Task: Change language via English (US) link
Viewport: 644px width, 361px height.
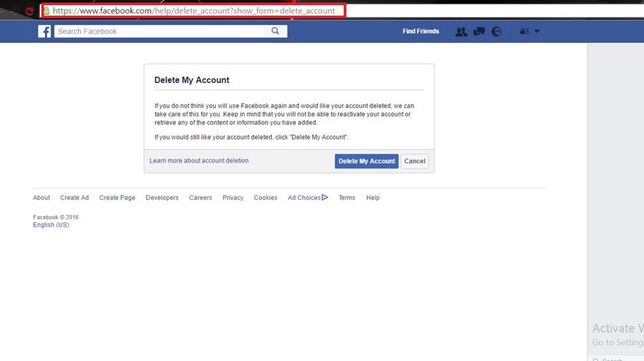Action: [51, 225]
